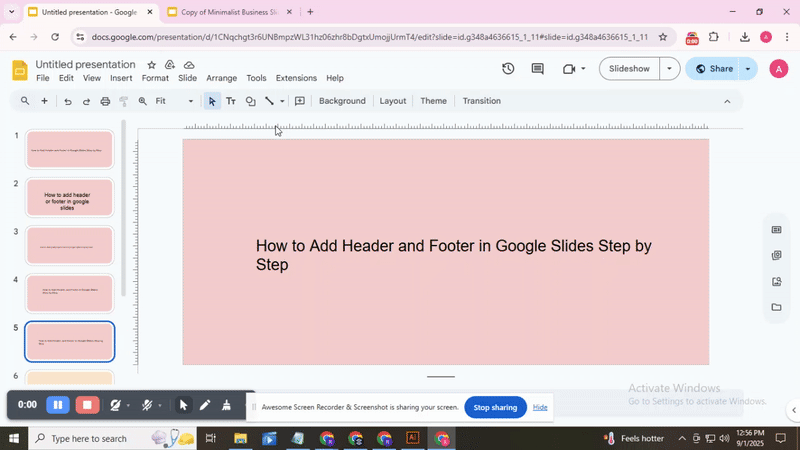
Task: Collapse the toolbar with chevron arrow
Action: click(727, 101)
